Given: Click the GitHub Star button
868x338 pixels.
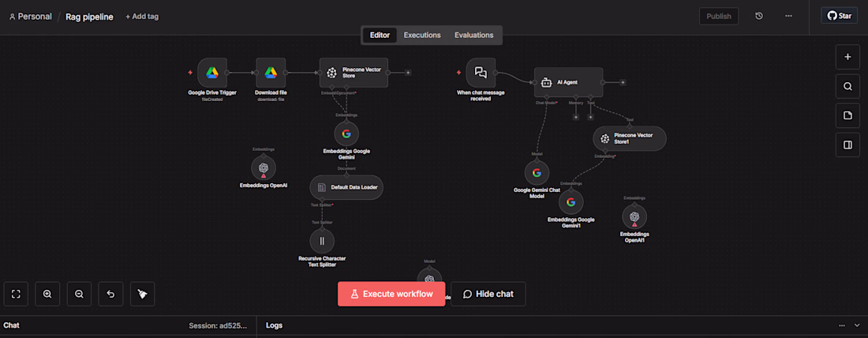Looking at the screenshot, I should coord(840,16).
